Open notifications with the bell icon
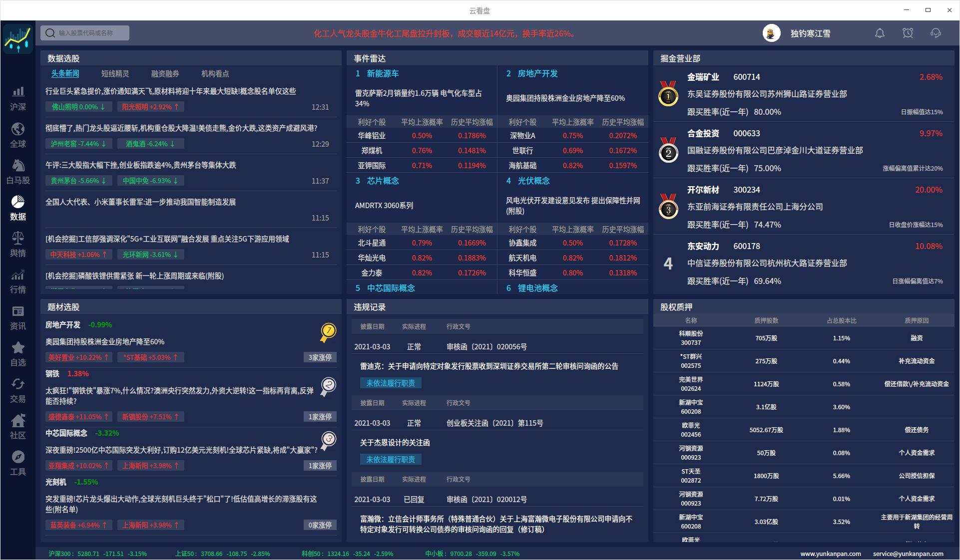 [880, 33]
